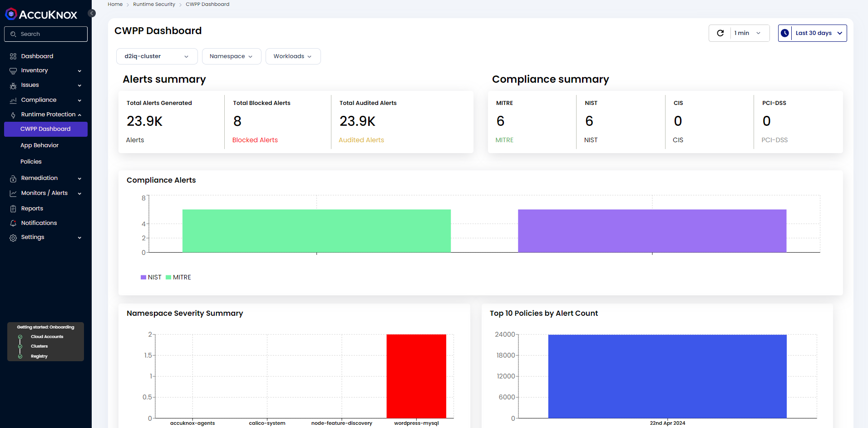Image resolution: width=868 pixels, height=428 pixels.
Task: Expand the Issues menu chevron
Action: [x=79, y=85]
